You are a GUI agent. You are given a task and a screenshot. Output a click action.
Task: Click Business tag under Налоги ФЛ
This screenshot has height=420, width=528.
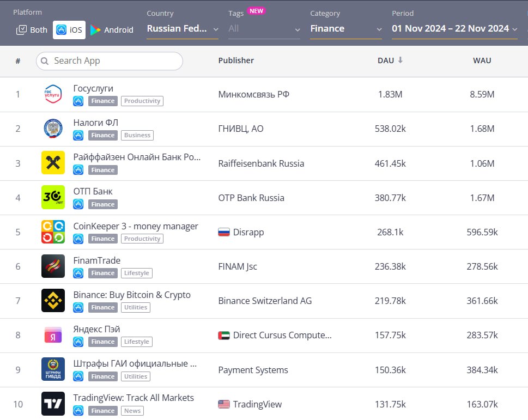(x=137, y=135)
